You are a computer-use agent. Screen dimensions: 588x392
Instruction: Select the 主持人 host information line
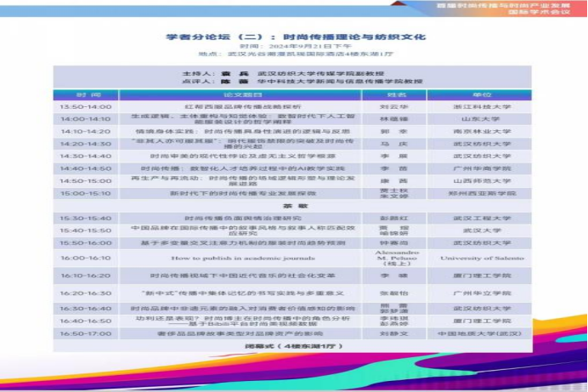tap(294, 73)
